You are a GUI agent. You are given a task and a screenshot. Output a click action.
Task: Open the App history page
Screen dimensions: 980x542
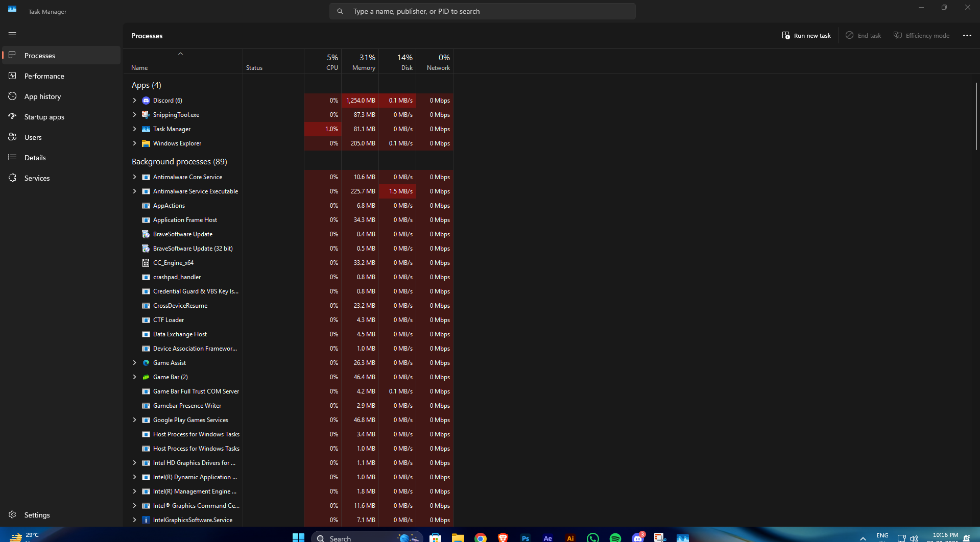[x=61, y=96]
